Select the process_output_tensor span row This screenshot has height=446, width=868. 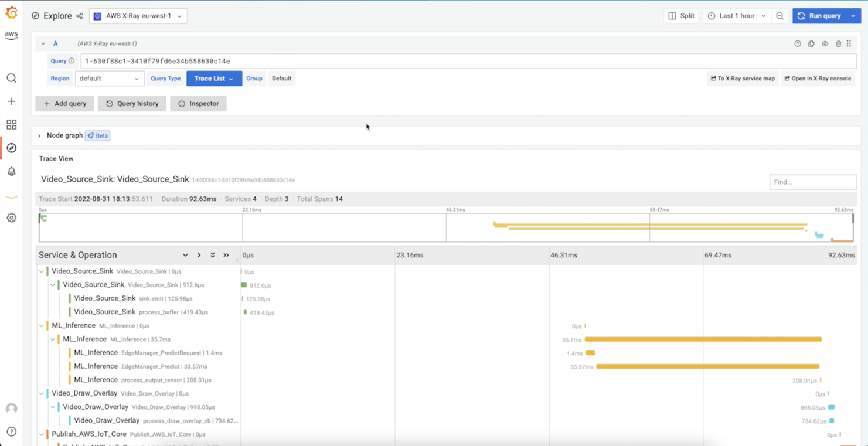pyautogui.click(x=142, y=380)
